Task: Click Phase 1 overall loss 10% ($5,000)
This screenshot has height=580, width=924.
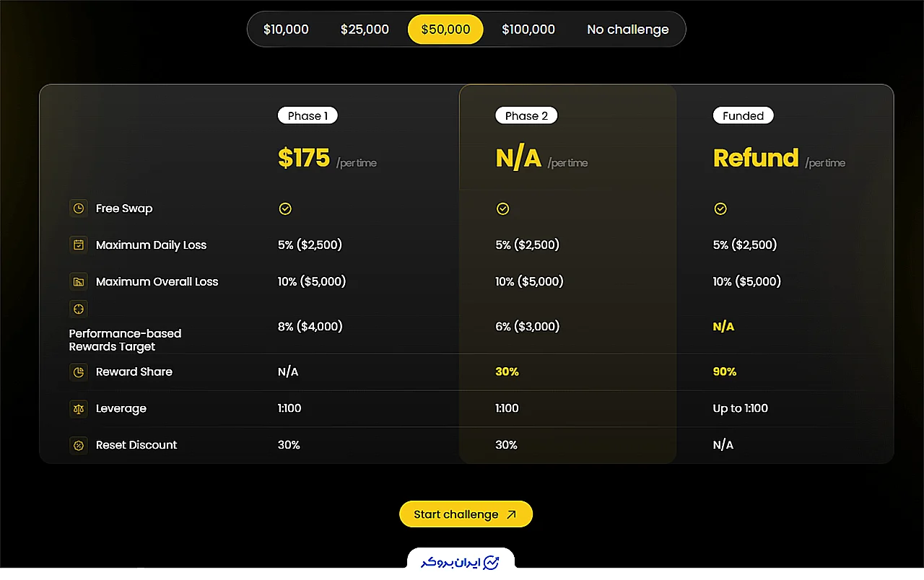Action: 312,281
